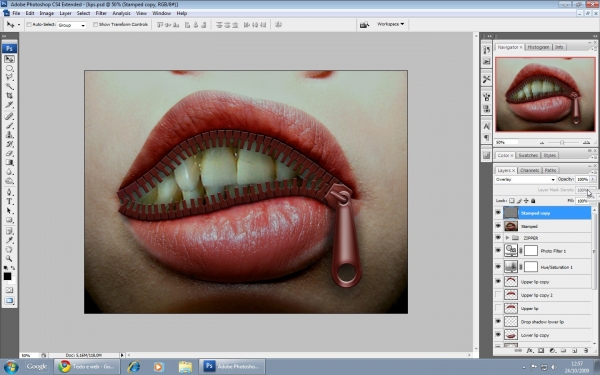
Task: Open the status bar info arrow
Action: [x=122, y=355]
